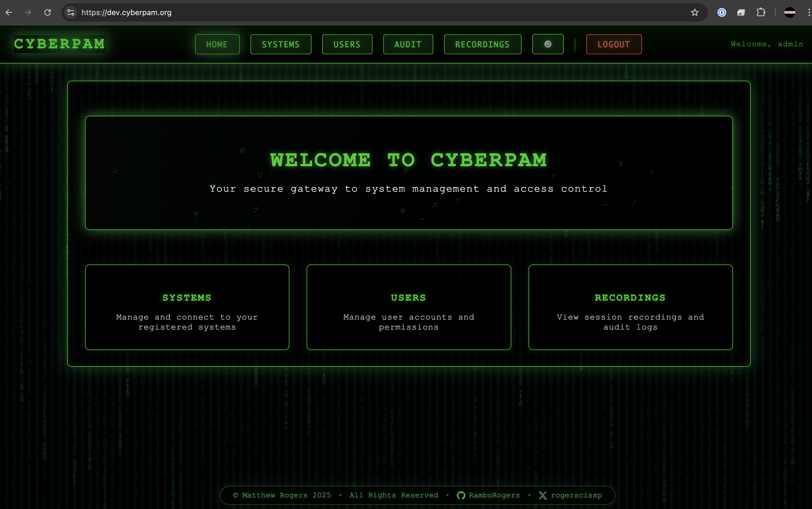Click the HOME navigation tab

pyautogui.click(x=218, y=44)
